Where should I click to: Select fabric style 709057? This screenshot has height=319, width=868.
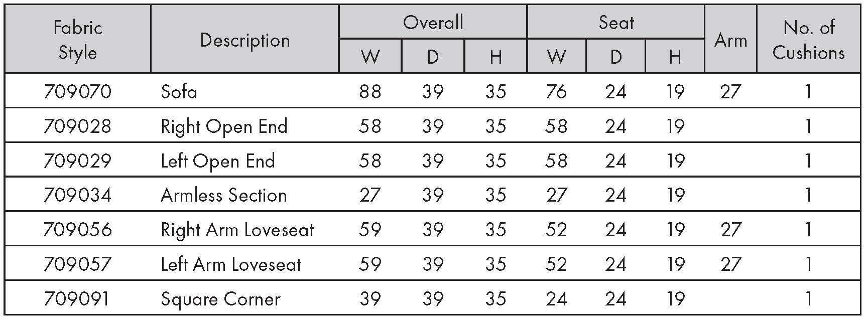click(78, 264)
